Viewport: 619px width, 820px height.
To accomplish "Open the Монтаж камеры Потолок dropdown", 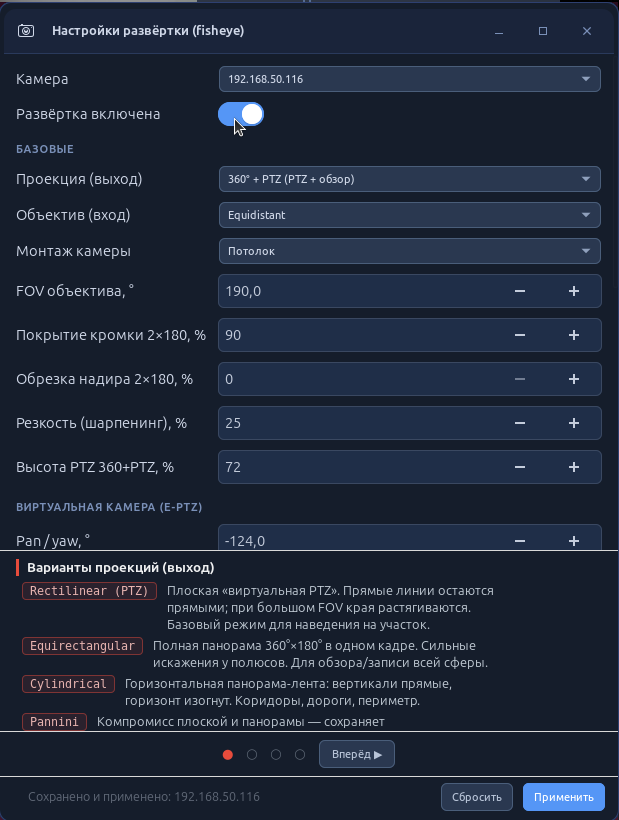I will coord(409,251).
